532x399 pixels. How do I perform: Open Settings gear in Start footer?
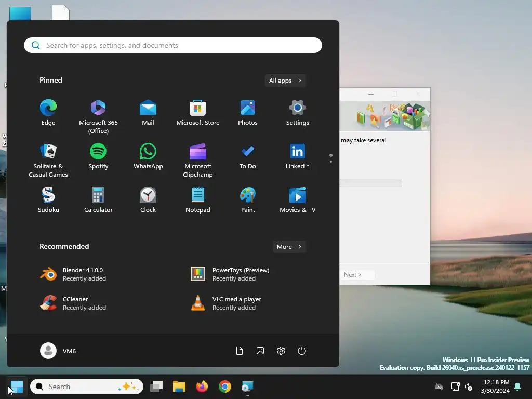coord(281,351)
